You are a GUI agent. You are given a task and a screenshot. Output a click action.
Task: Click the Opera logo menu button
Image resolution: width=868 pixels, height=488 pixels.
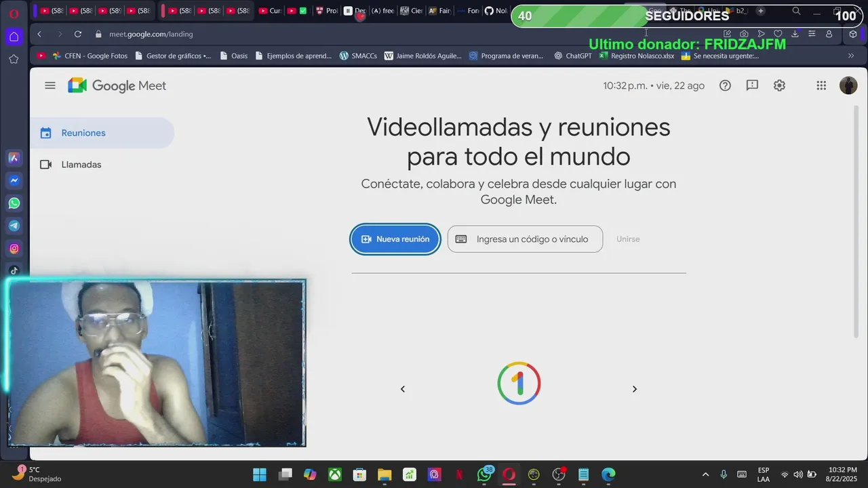click(14, 12)
